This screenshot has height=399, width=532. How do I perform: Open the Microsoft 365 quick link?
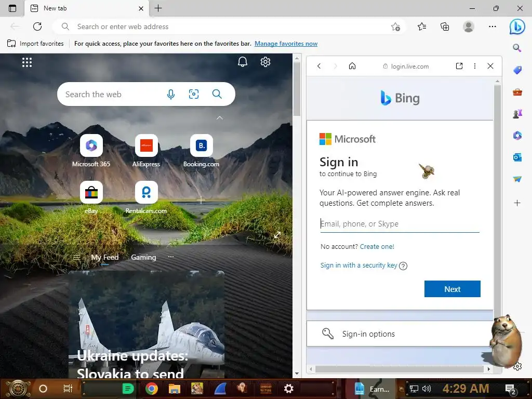[x=91, y=151]
